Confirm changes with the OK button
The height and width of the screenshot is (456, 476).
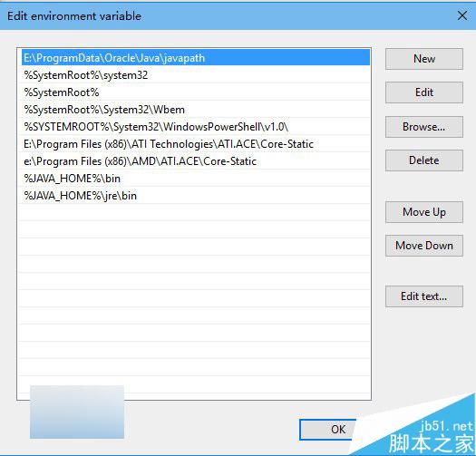point(328,430)
